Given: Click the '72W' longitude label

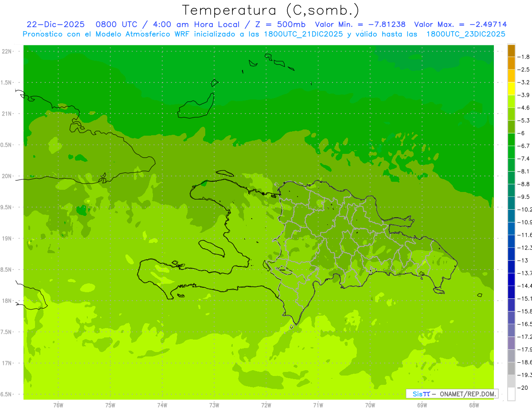Looking at the screenshot, I should pos(266,405).
